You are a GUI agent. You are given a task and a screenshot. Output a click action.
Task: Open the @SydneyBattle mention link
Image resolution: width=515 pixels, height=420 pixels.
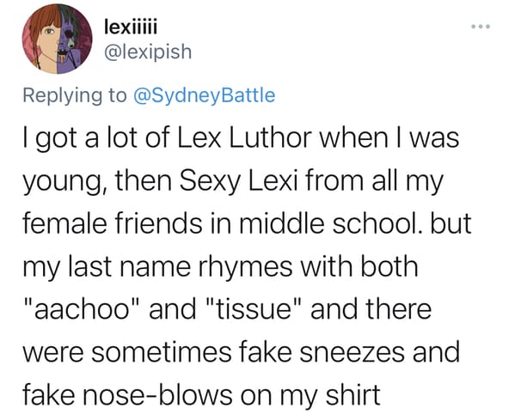point(205,95)
